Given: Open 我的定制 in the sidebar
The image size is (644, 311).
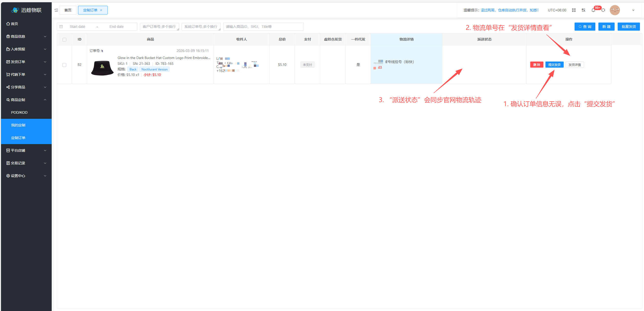Looking at the screenshot, I should pos(18,125).
